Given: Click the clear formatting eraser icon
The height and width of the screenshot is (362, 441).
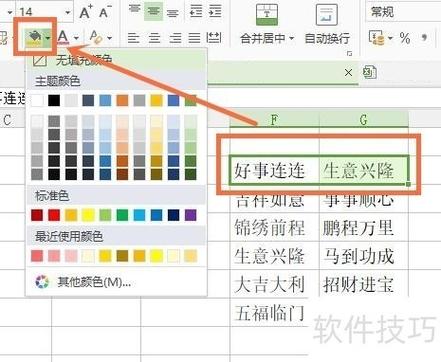Looking at the screenshot, I should click(x=96, y=37).
